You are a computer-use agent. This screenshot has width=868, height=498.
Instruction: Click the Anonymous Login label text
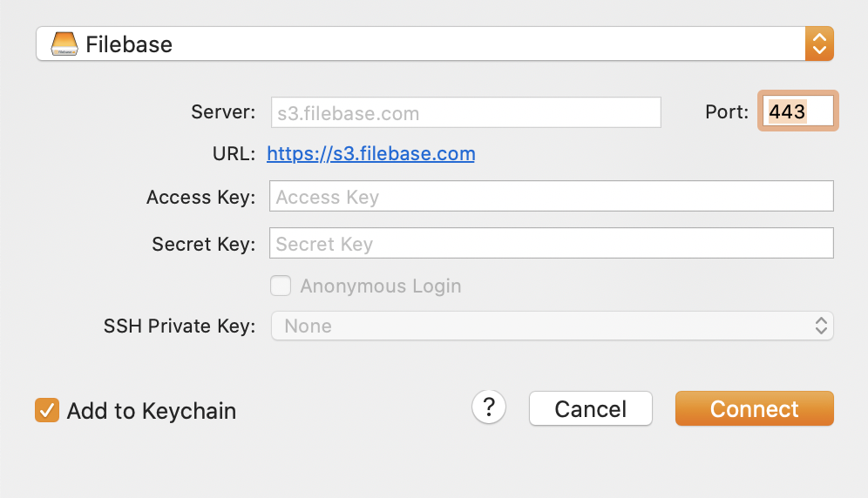(381, 286)
